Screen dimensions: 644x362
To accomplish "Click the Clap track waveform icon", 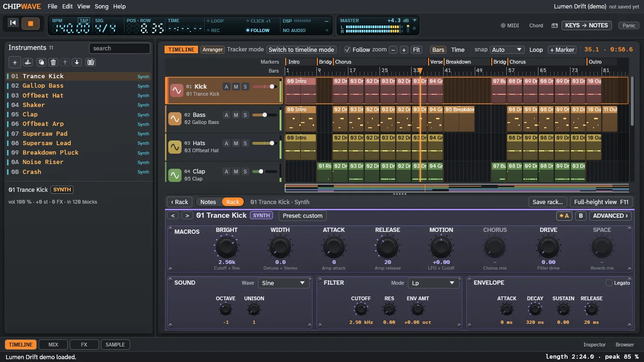I will pyautogui.click(x=175, y=175).
